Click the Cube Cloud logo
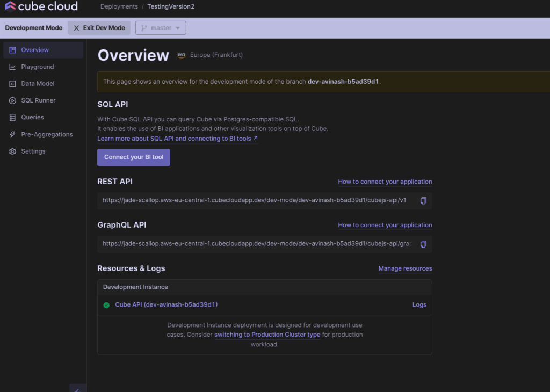The width and height of the screenshot is (550, 392). tap(41, 6)
